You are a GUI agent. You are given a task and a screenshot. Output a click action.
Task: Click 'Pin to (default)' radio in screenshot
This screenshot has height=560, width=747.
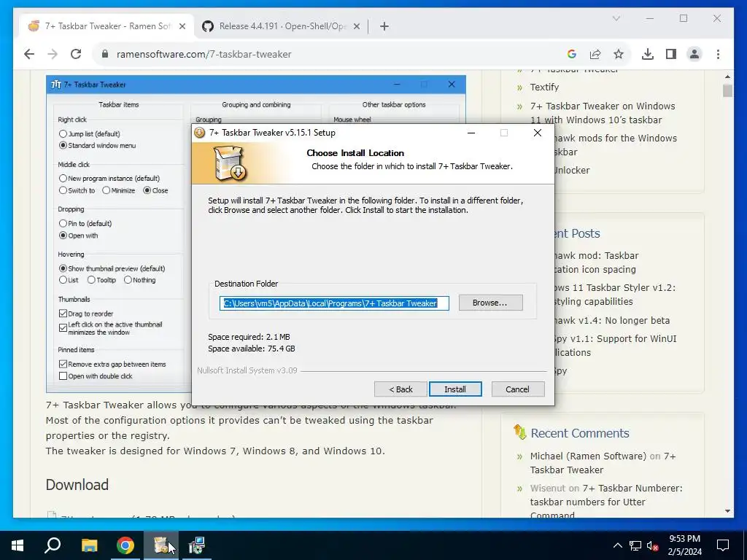63,223
